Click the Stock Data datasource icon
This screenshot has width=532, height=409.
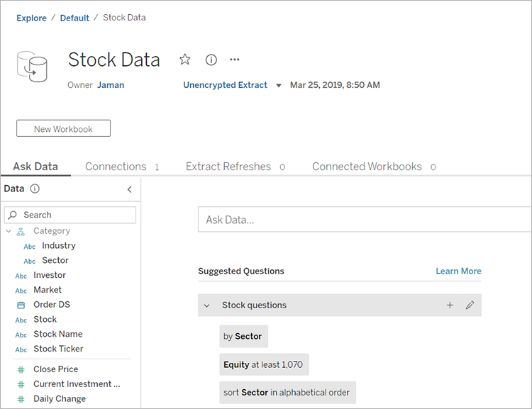[x=32, y=67]
